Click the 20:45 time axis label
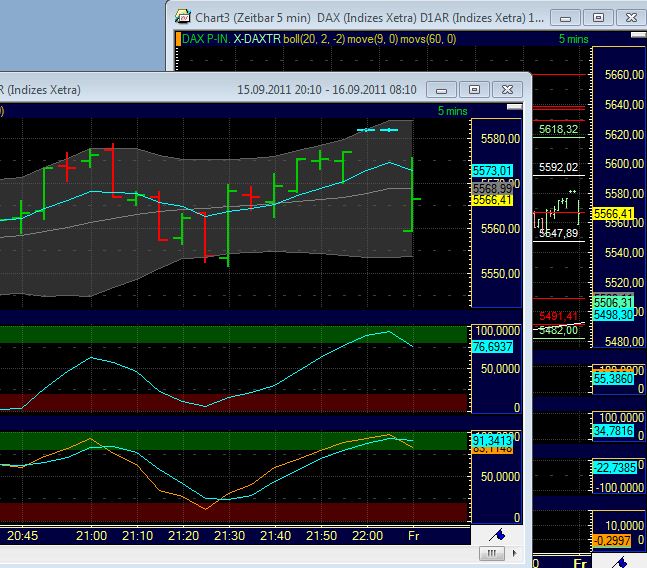 tap(22, 535)
